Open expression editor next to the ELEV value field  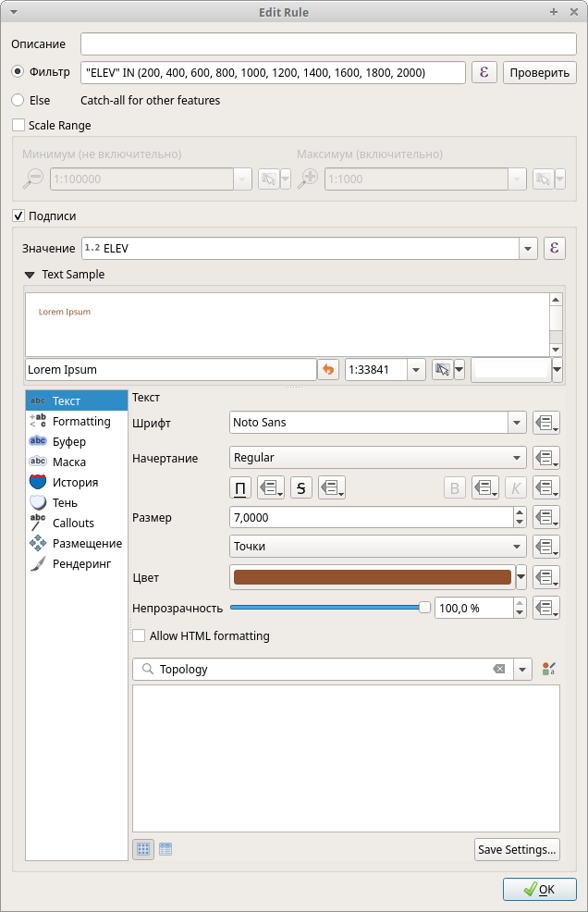point(554,248)
